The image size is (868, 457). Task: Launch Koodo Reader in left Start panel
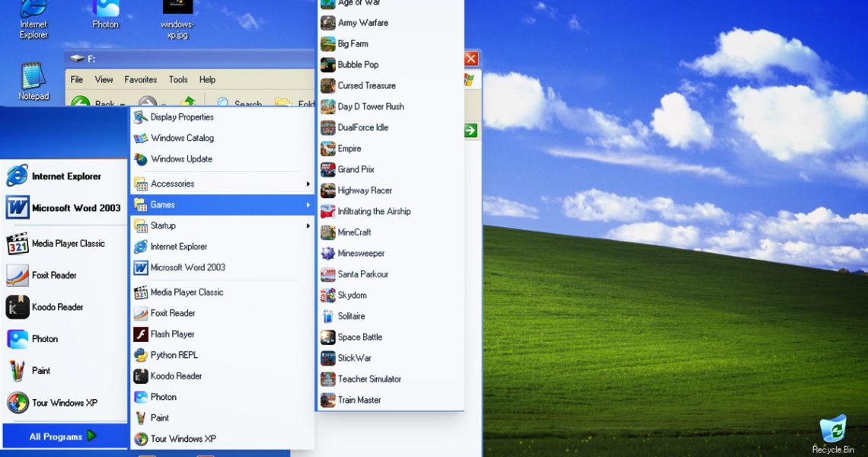click(64, 307)
